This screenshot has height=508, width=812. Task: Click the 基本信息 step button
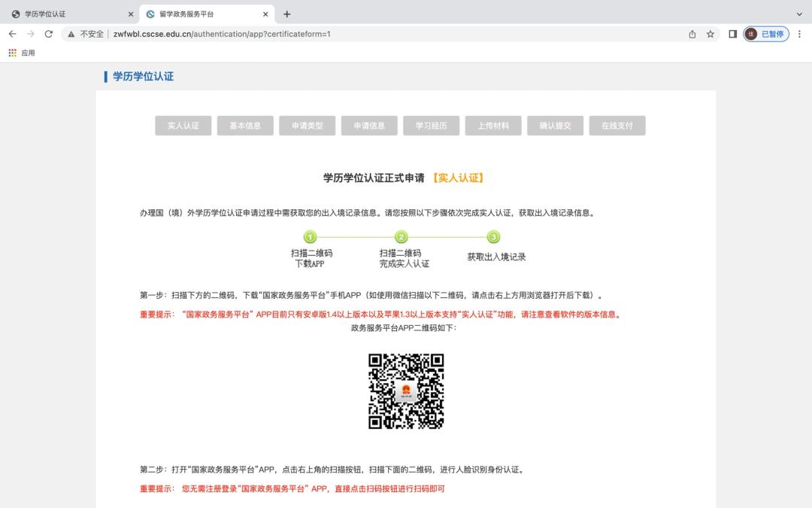click(245, 126)
